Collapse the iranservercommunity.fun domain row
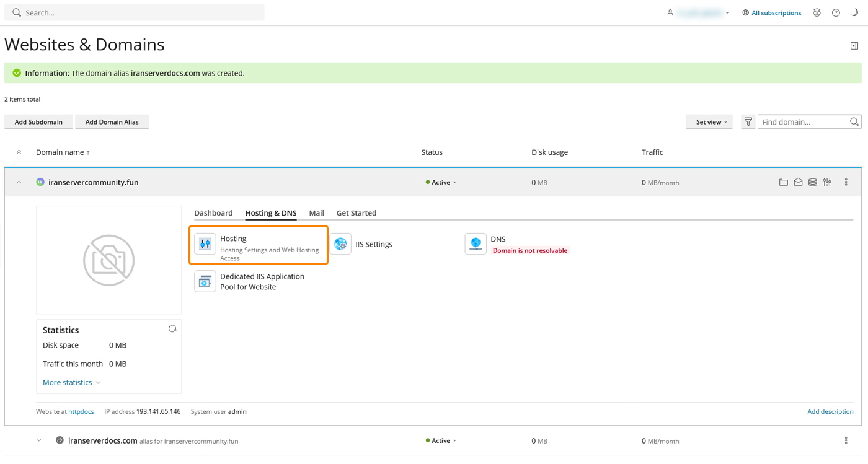This screenshot has width=868, height=464. (19, 182)
